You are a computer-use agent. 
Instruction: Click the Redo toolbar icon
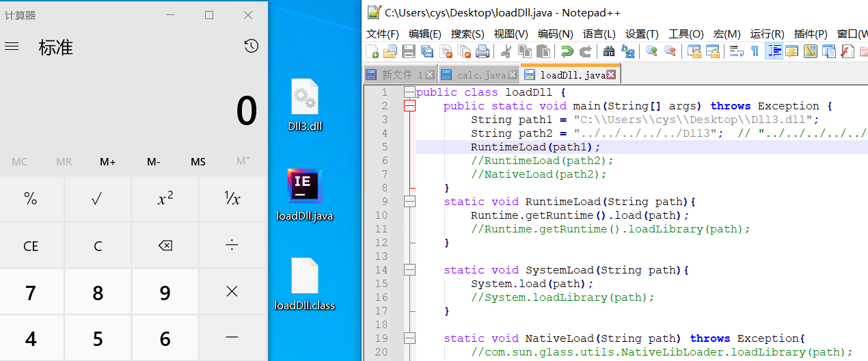tap(586, 51)
